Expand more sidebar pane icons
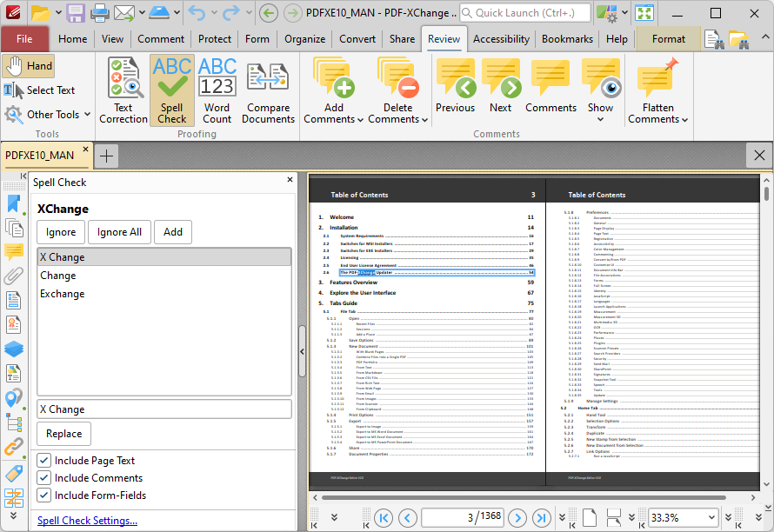 tap(14, 515)
